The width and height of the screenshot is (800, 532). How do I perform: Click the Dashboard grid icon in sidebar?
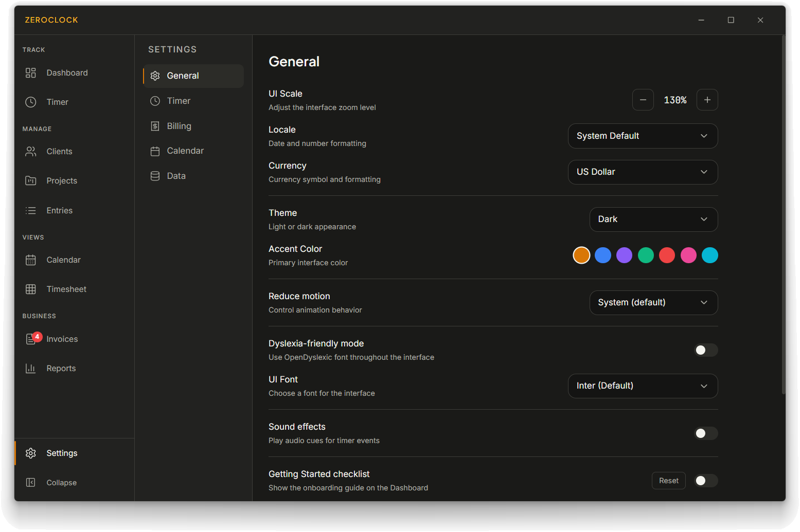pyautogui.click(x=31, y=73)
